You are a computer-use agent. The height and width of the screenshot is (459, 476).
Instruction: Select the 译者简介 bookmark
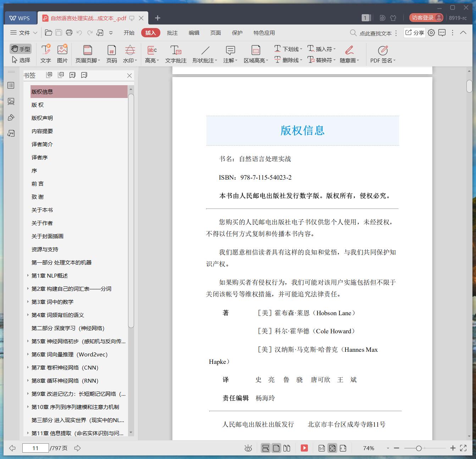tap(42, 144)
